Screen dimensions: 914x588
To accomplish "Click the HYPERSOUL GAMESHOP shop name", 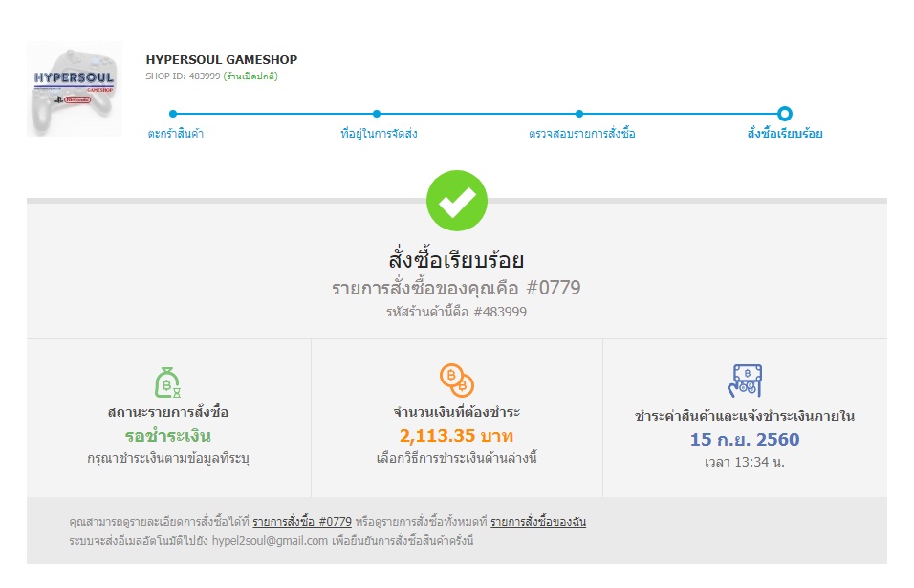I will pyautogui.click(x=222, y=59).
